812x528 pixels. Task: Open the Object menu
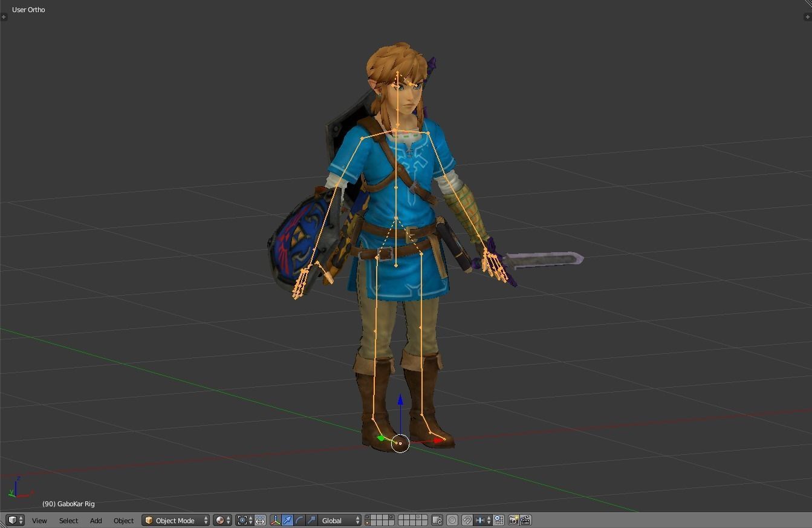click(123, 521)
